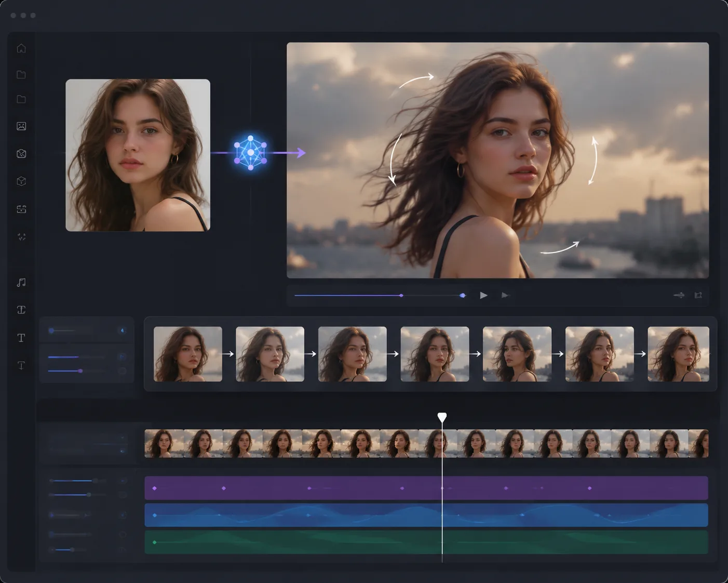Screen dimensions: 728x583
Task: Select the second frame in the frame sequence strip
Action: pos(270,354)
